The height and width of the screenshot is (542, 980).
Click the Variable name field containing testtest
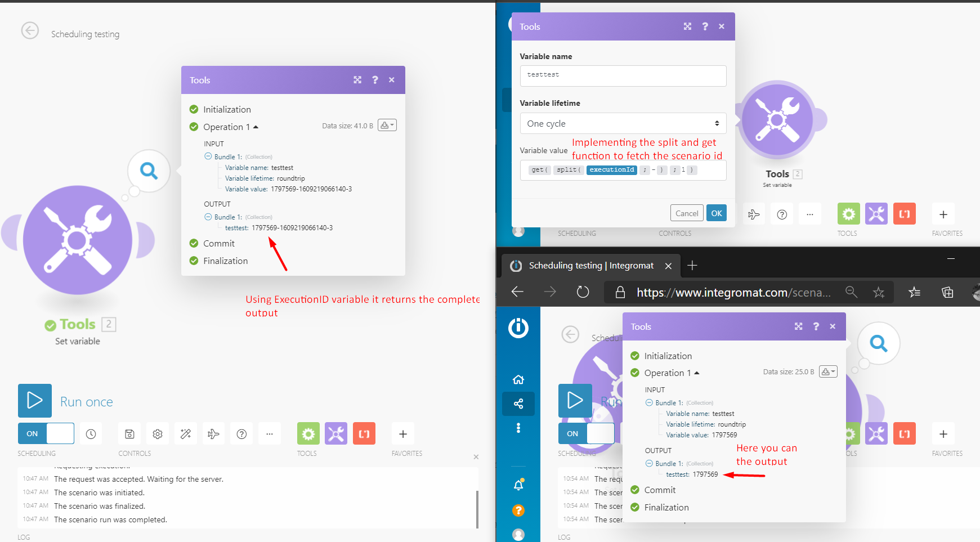pos(623,76)
